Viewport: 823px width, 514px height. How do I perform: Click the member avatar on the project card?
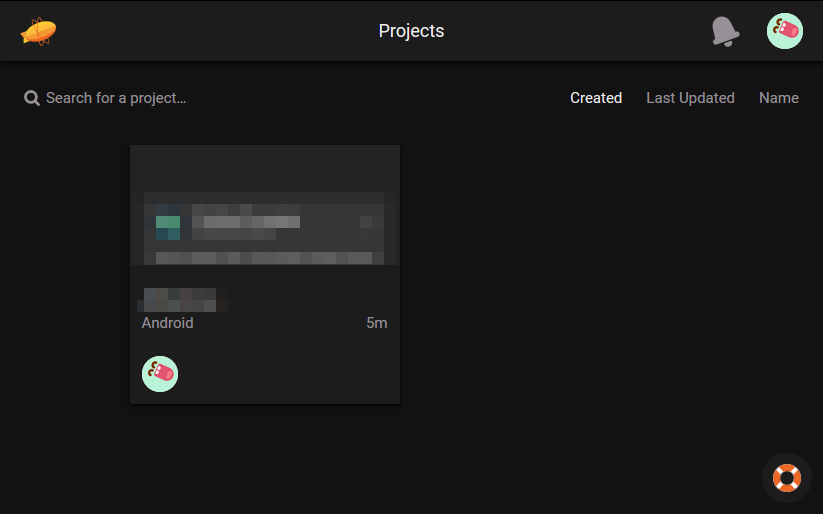[x=160, y=374]
